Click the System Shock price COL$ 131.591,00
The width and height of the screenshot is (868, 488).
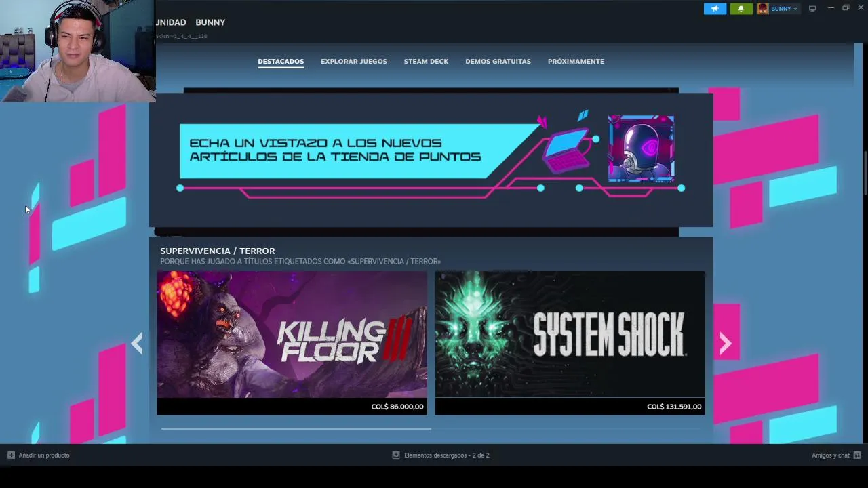tap(674, 407)
